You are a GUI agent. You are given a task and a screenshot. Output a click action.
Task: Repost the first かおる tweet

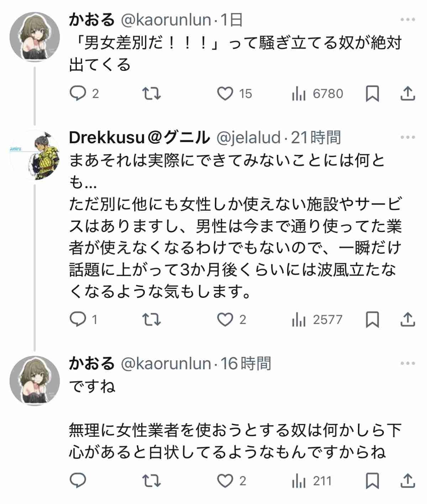tap(152, 93)
